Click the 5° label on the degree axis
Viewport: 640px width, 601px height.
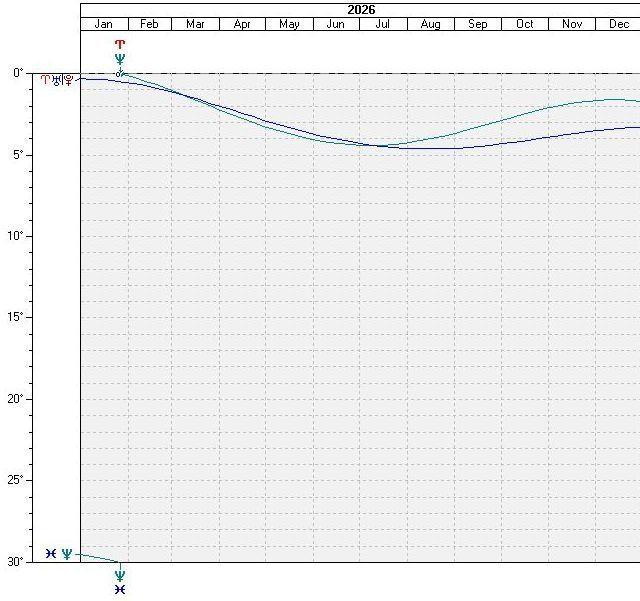(17, 154)
